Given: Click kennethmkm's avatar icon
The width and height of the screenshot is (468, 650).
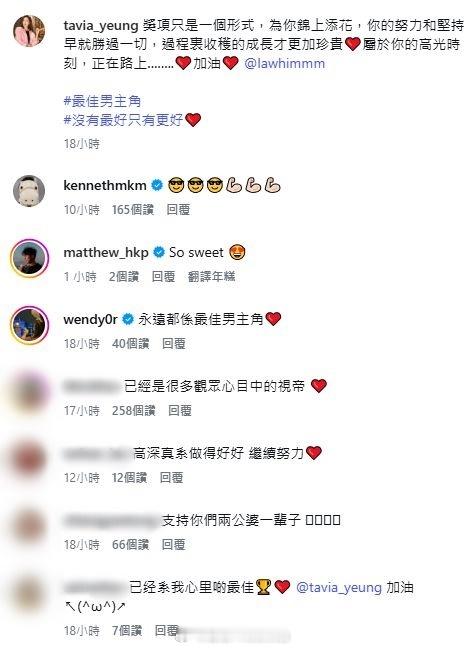Looking at the screenshot, I should click(x=29, y=191).
